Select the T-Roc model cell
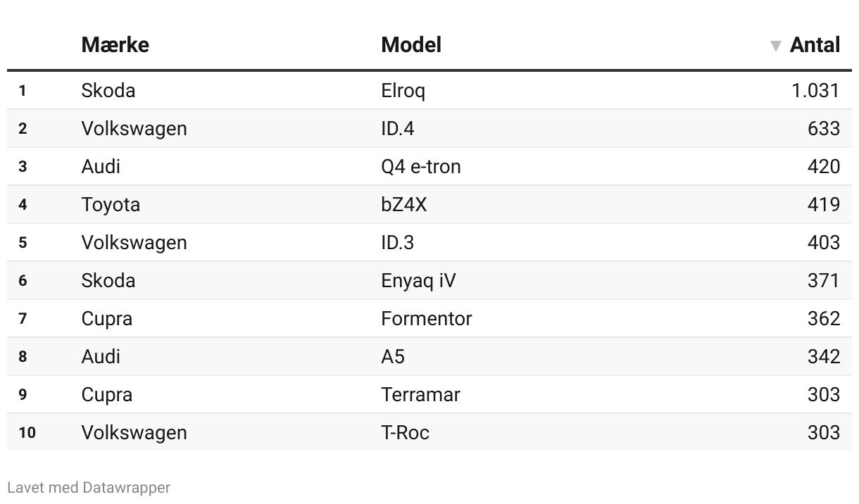This screenshot has width=859, height=504. [405, 432]
